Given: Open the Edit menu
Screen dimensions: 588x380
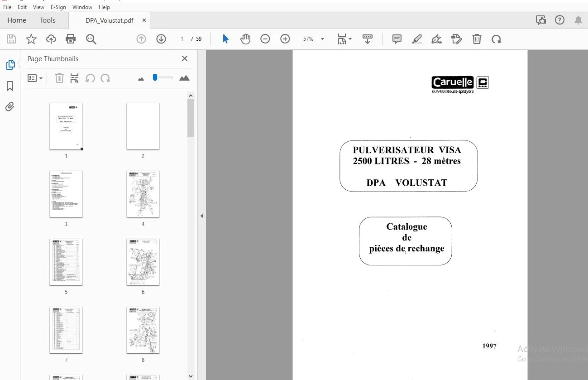Looking at the screenshot, I should [x=22, y=7].
